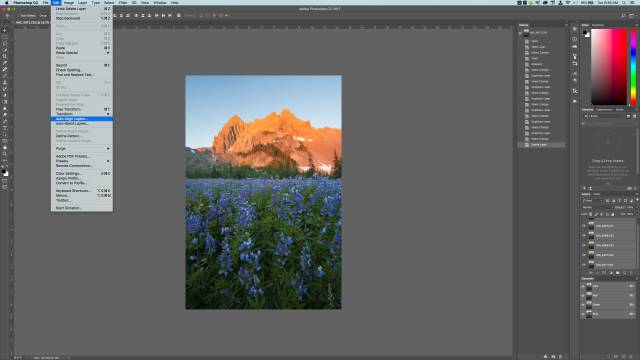Click the Libraries search field

608,123
